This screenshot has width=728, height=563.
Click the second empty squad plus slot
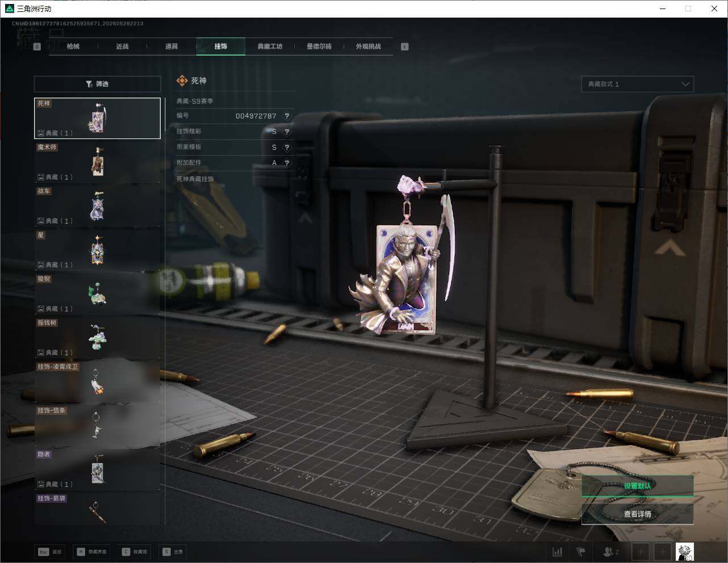[x=662, y=552]
